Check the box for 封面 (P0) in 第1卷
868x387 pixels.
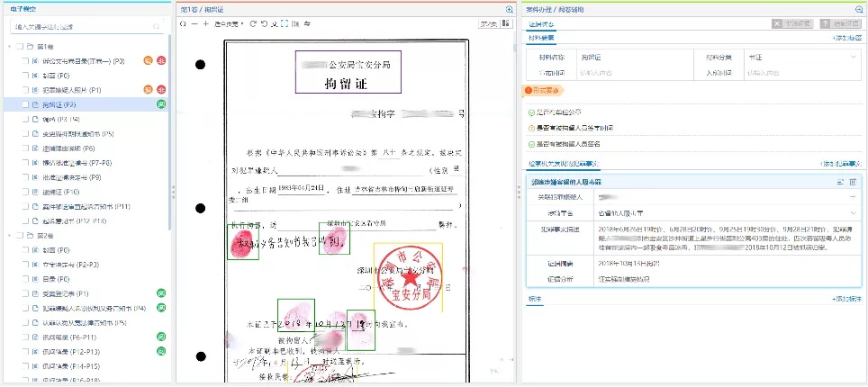pyautogui.click(x=26, y=76)
